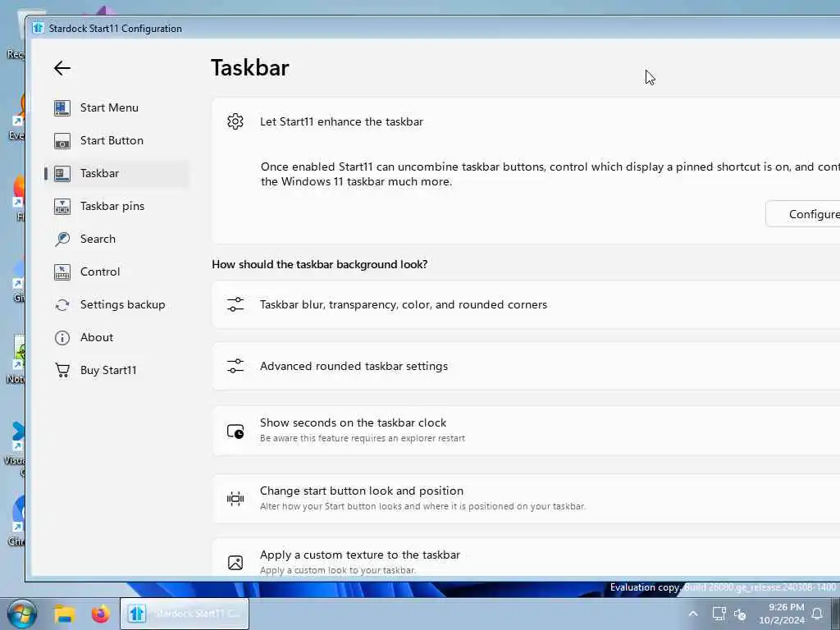Viewport: 840px width, 630px height.
Task: Select Show seconds on the taskbar clock
Action: click(526, 431)
